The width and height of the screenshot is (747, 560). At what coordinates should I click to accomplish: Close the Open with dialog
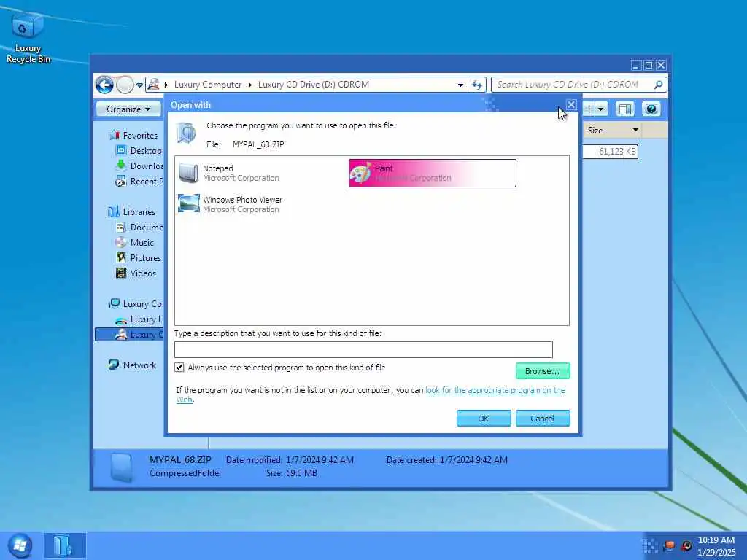pyautogui.click(x=570, y=104)
